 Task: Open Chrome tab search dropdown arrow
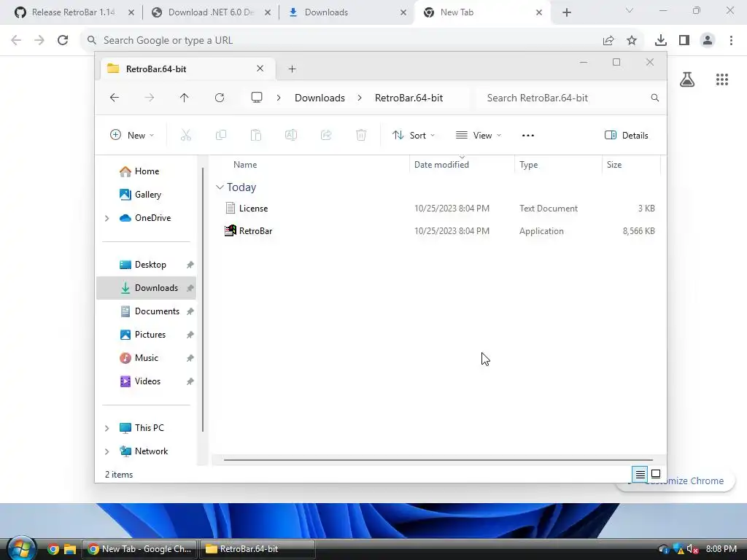(630, 10)
